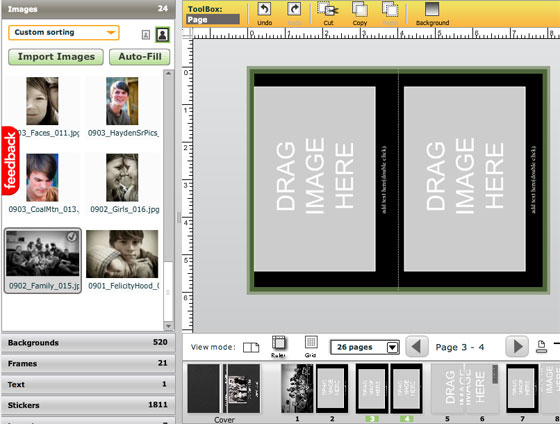
Task: Toggle the spread View mode icon
Action: click(x=251, y=347)
